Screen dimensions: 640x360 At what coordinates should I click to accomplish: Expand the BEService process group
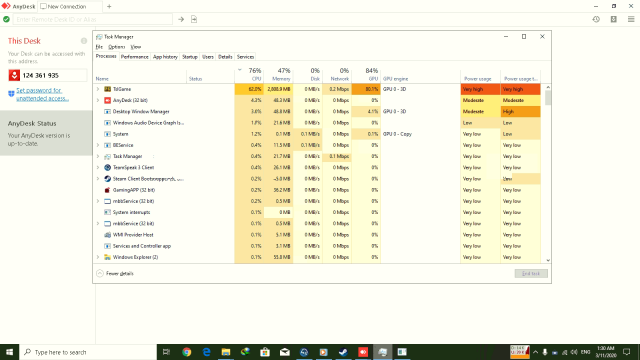click(98, 145)
